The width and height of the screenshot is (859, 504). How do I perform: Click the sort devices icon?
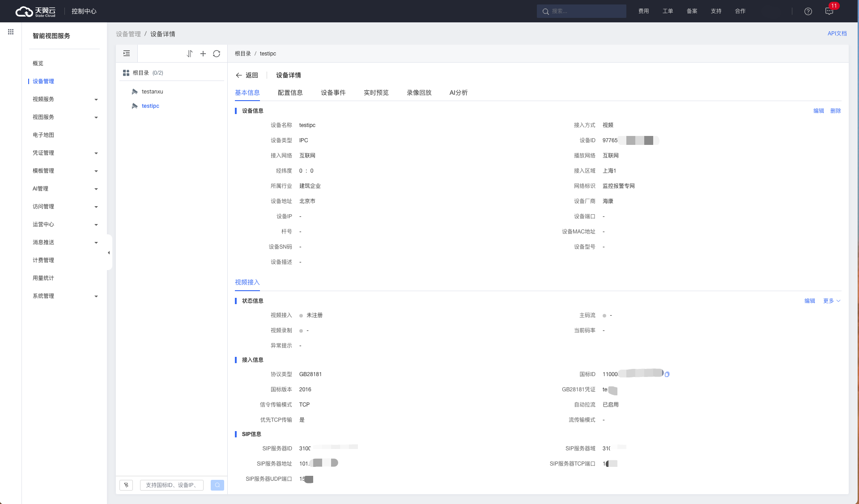coord(190,54)
